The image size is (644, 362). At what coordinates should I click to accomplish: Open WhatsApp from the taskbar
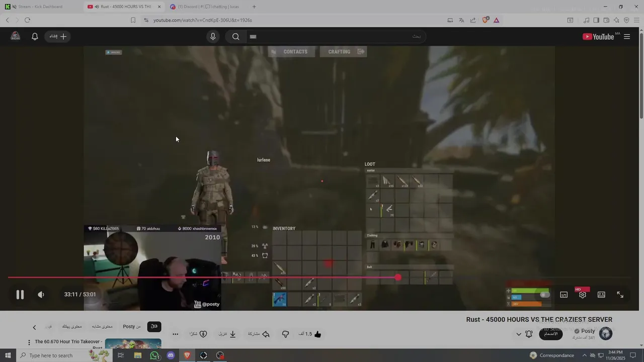[x=154, y=355]
